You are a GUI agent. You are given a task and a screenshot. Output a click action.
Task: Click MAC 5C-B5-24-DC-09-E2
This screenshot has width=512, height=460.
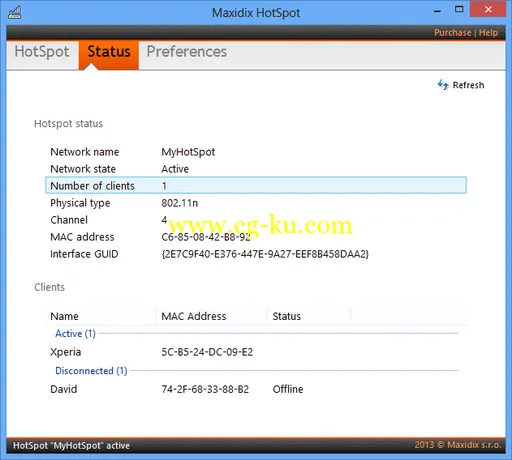[207, 352]
